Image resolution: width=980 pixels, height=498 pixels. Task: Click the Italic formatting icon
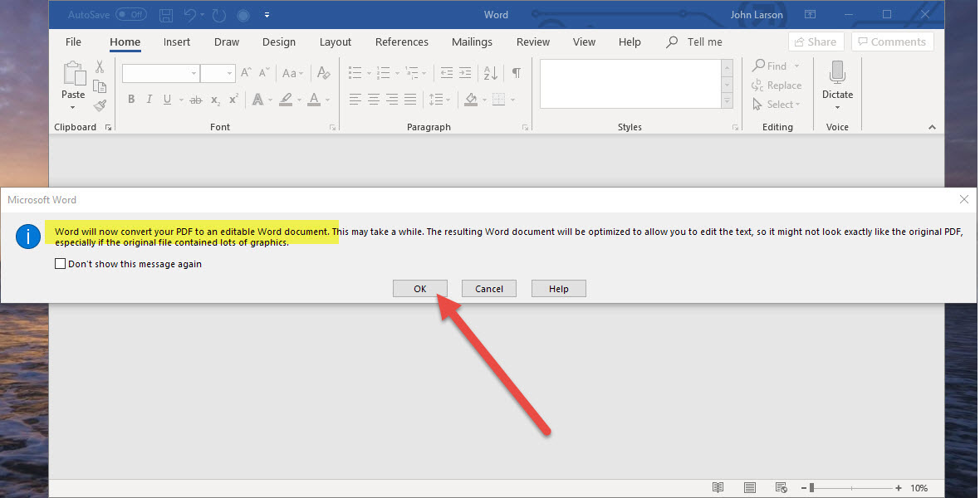coord(149,100)
